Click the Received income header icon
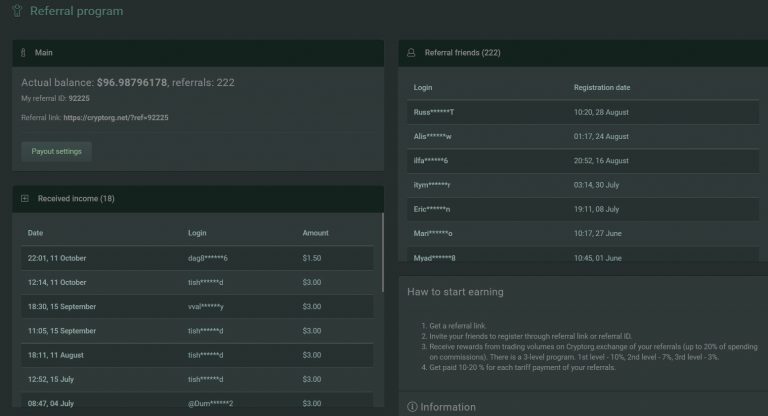The width and height of the screenshot is (768, 416). (25, 198)
